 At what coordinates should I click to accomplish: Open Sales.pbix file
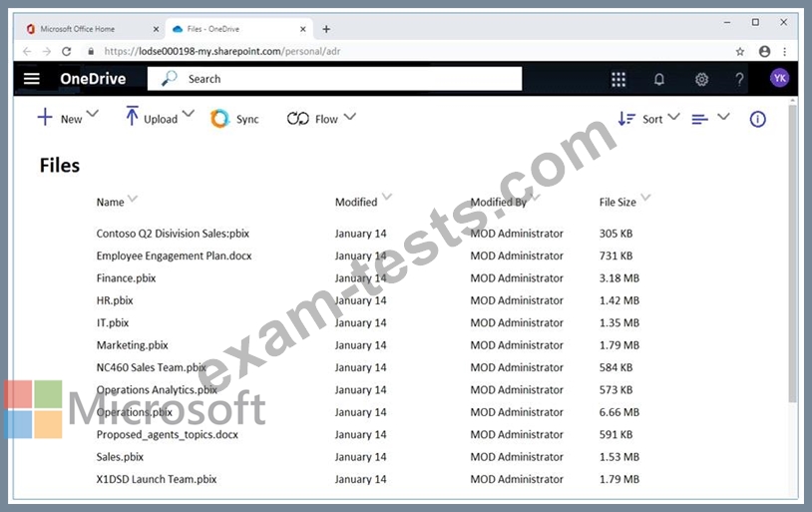pyautogui.click(x=120, y=457)
